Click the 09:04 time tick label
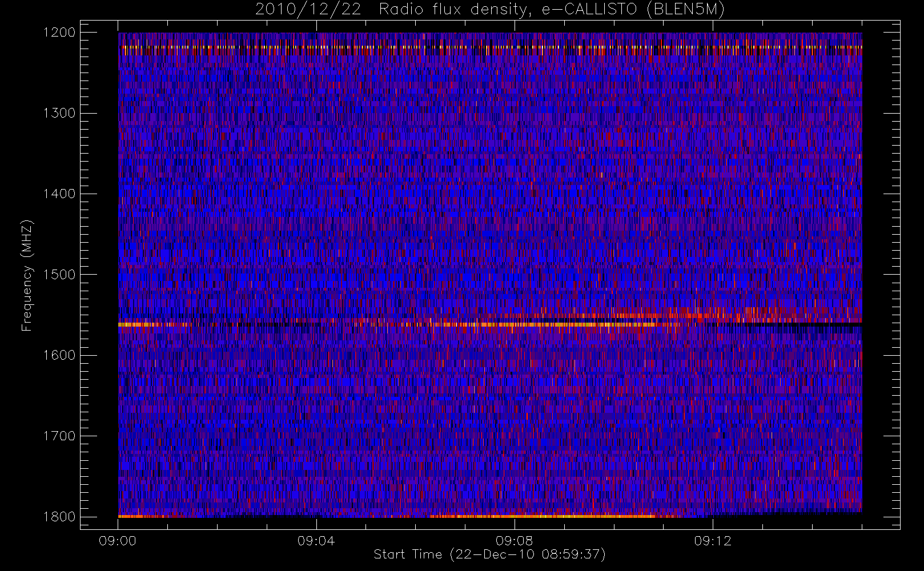This screenshot has width=924, height=571. 316,541
